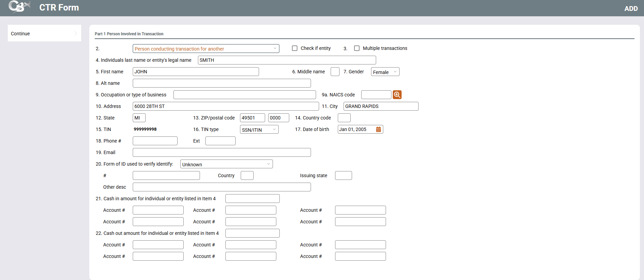Image resolution: width=644 pixels, height=280 pixels.
Task: Click the NAICS code search magnifier icon
Action: [x=397, y=95]
